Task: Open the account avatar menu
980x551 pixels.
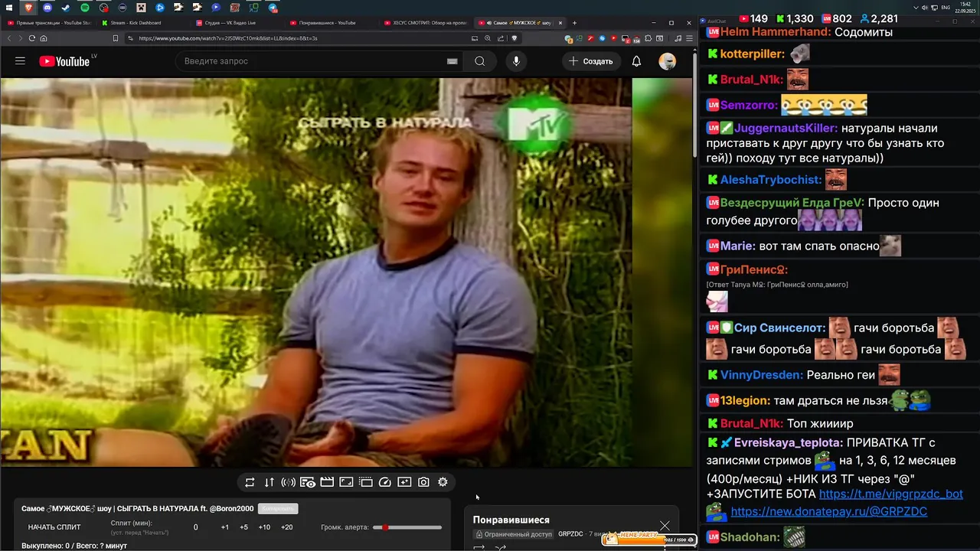Action: 668,61
